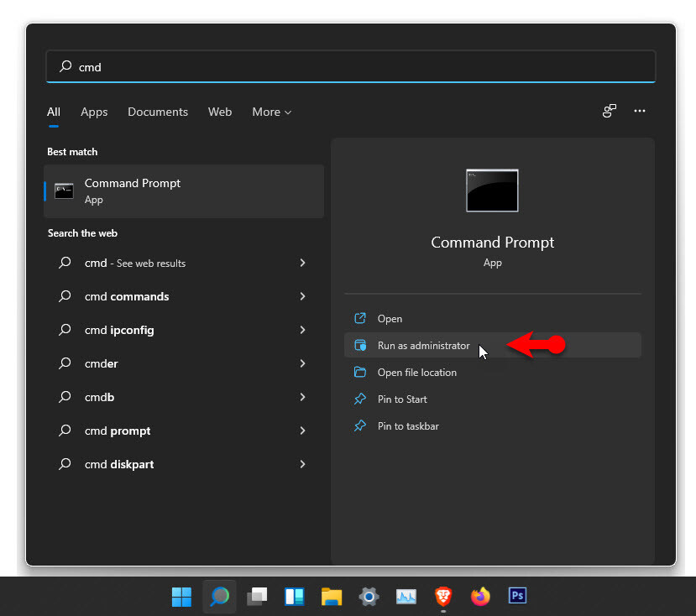Click the Open action icon
This screenshot has height=616, width=696.
point(360,319)
